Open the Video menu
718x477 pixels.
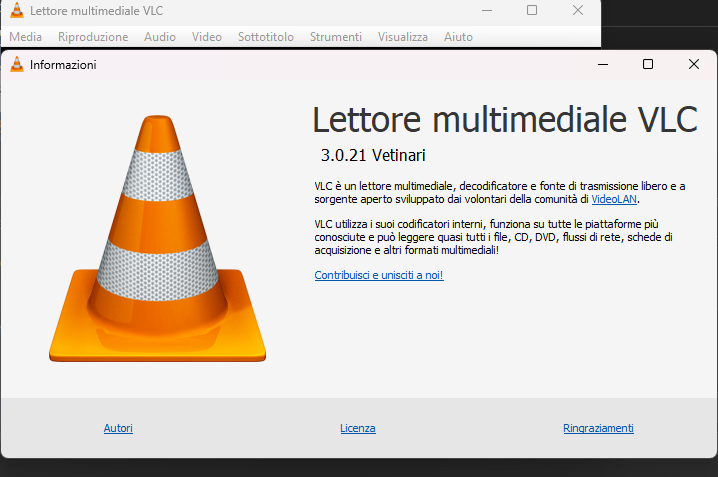207,37
